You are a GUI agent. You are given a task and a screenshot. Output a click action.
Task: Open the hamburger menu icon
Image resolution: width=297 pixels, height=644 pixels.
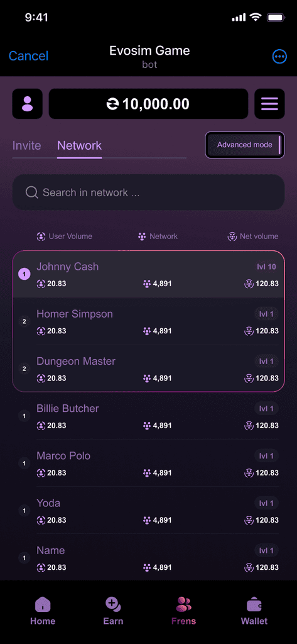(269, 104)
